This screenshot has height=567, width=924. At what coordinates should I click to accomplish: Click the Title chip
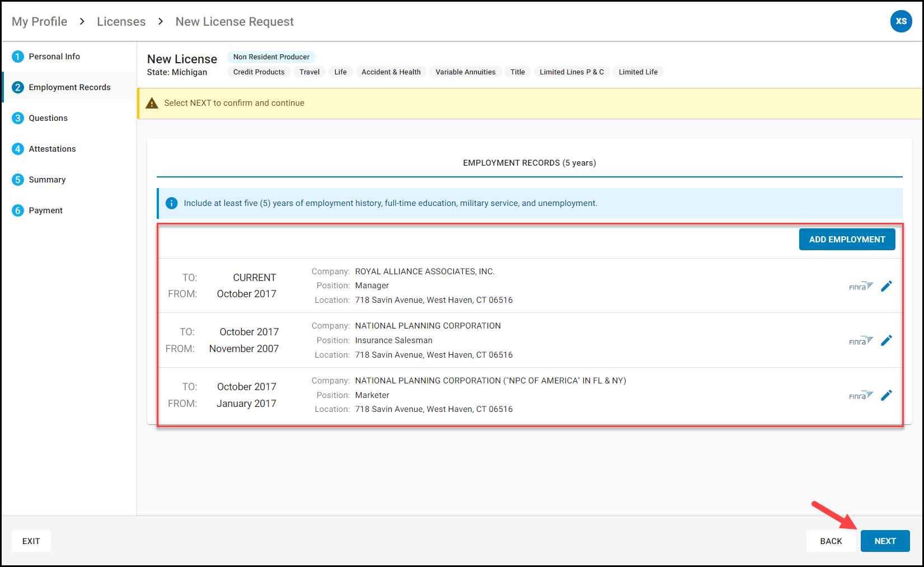tap(518, 72)
